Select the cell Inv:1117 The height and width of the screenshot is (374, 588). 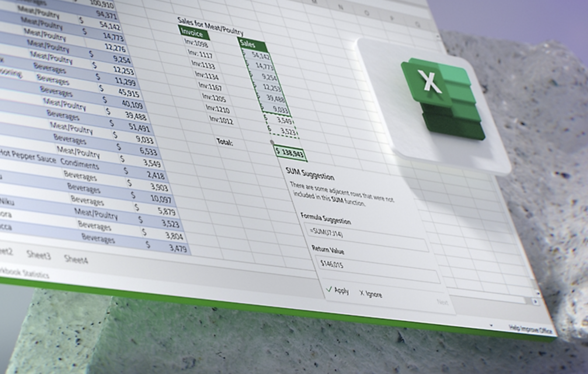coord(200,54)
